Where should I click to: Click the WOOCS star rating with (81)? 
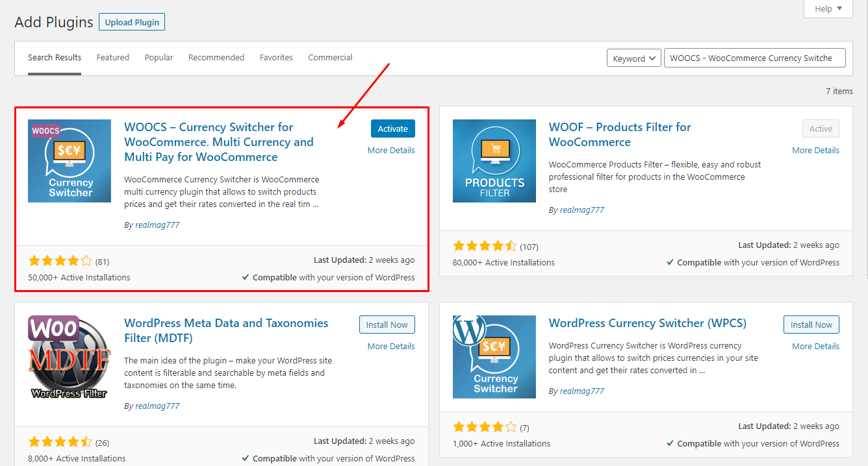pos(68,262)
